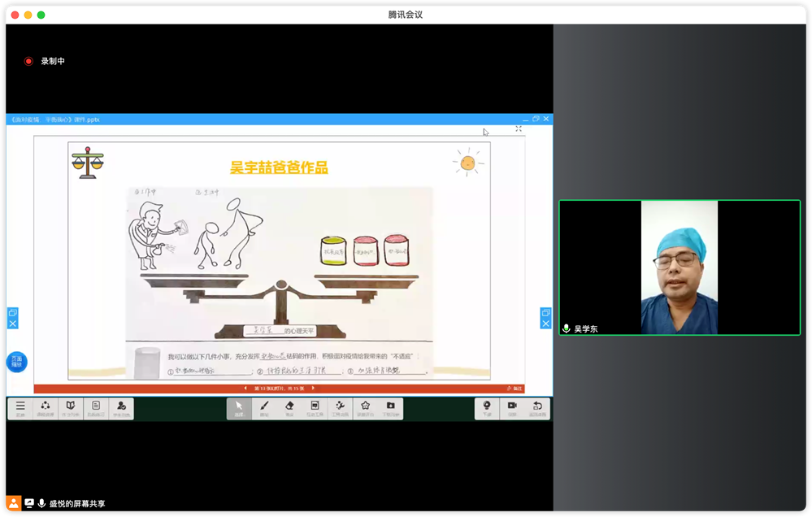Click the return arrow icon in toolbar
Screen dimensions: 812x517
tap(537, 408)
